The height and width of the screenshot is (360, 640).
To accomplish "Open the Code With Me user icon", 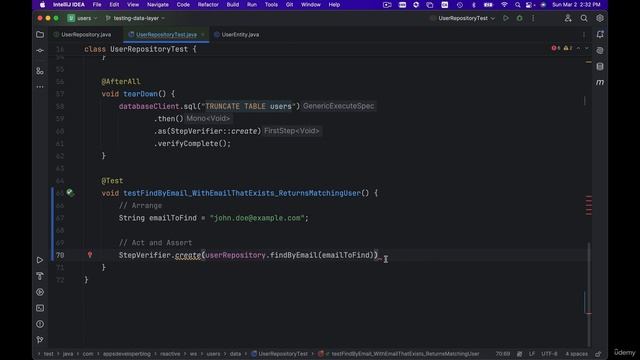I will pos(568,18).
